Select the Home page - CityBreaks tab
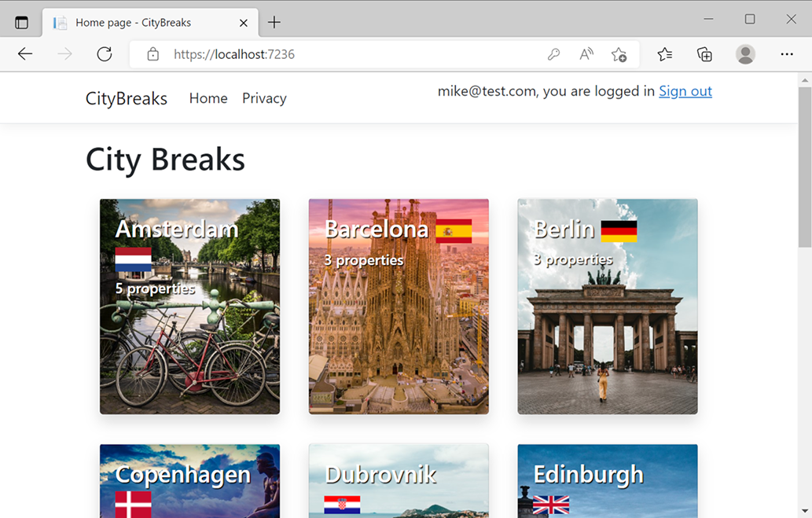Viewport: 812px width, 518px height. click(150, 23)
